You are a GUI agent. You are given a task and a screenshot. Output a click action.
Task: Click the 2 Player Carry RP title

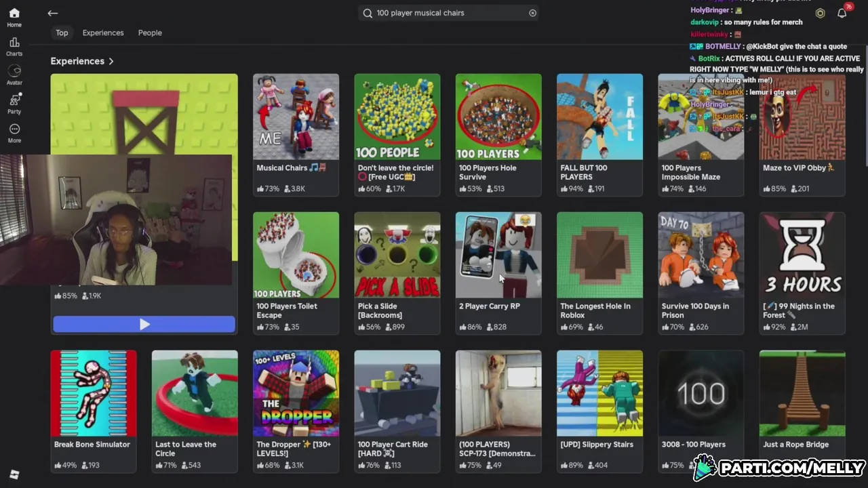pos(490,306)
